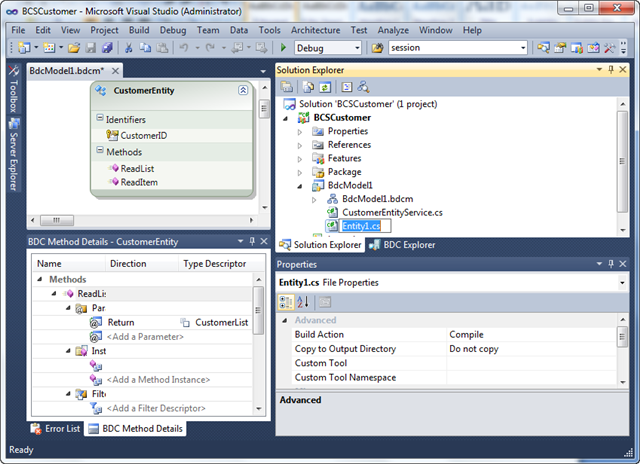Click Add a Filter Descriptor placeholder
The height and width of the screenshot is (464, 640).
(x=156, y=408)
